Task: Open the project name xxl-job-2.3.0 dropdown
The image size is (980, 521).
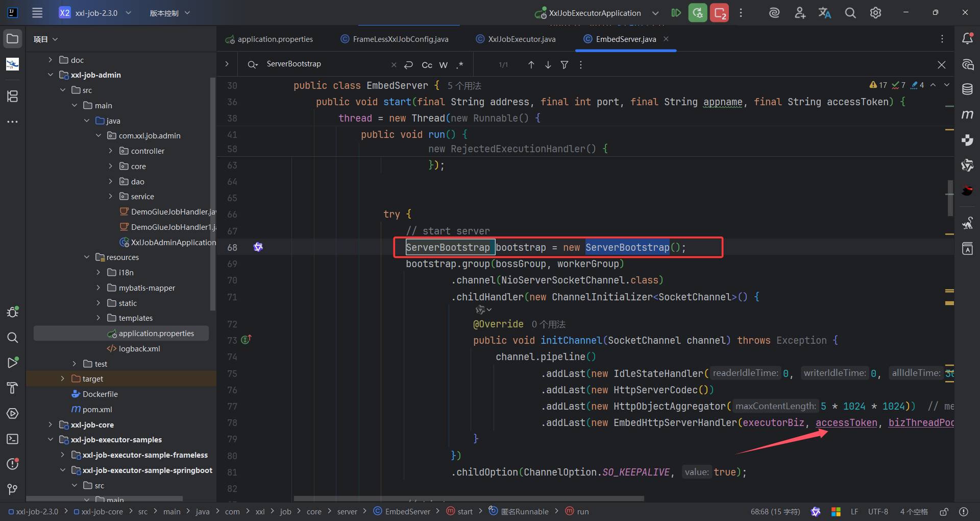Action: (x=95, y=13)
